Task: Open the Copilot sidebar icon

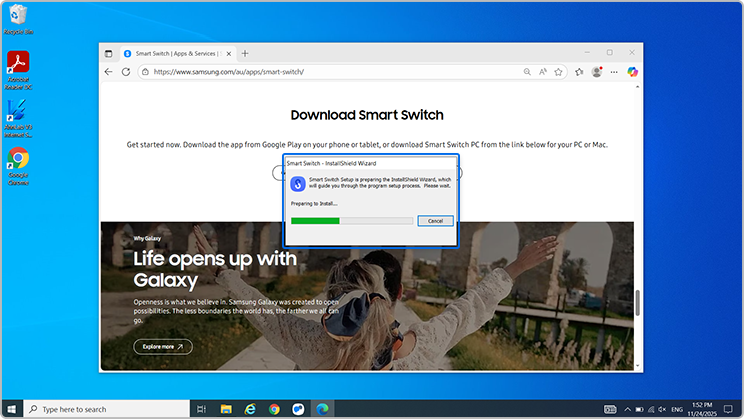Action: [632, 72]
